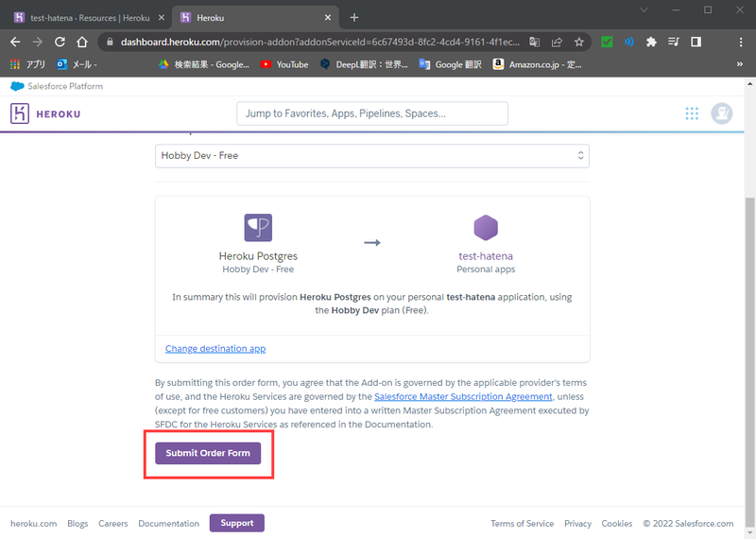
Task: Click the Jump to Favorites search field
Action: (x=371, y=113)
